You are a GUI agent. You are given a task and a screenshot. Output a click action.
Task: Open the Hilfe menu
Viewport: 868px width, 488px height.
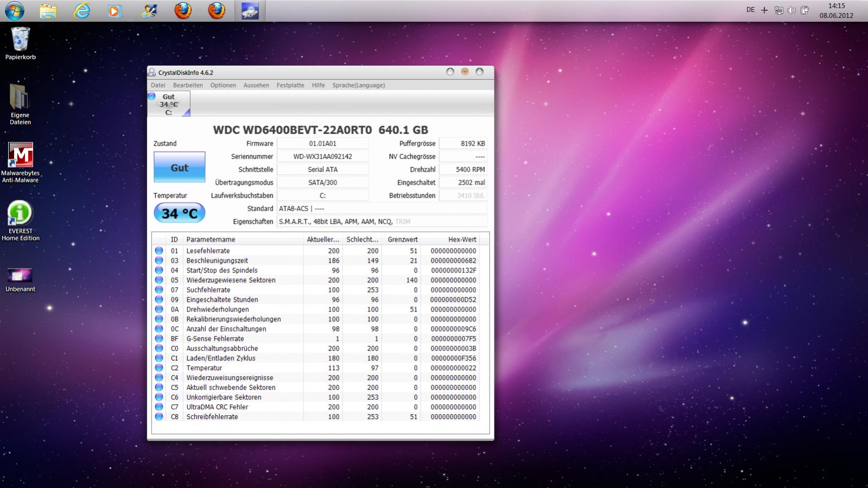tap(318, 85)
